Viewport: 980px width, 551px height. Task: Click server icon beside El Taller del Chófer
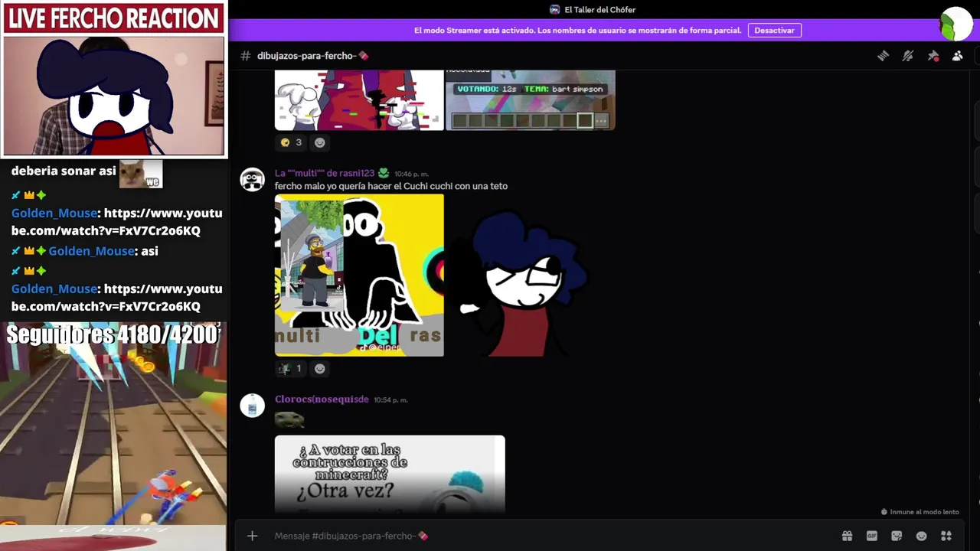point(555,10)
